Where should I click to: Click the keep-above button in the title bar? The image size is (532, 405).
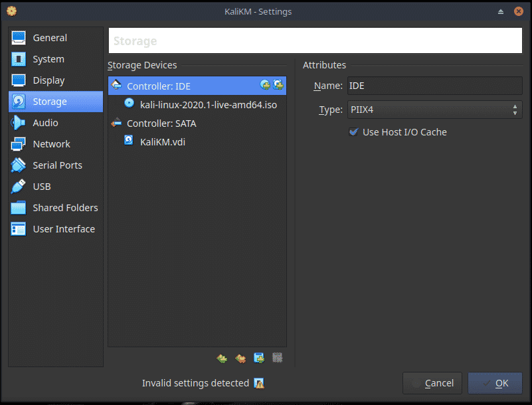[501, 11]
